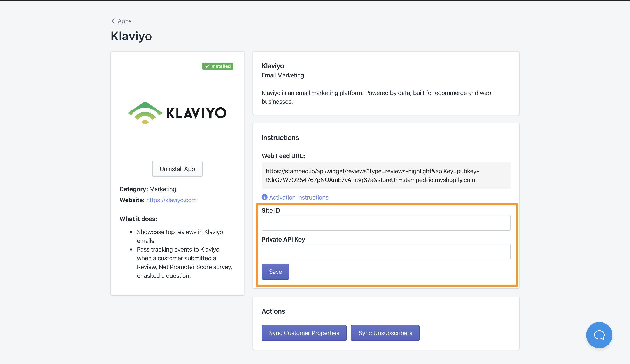
Task: Visit the https://klaviyo.com website link
Action: (171, 200)
